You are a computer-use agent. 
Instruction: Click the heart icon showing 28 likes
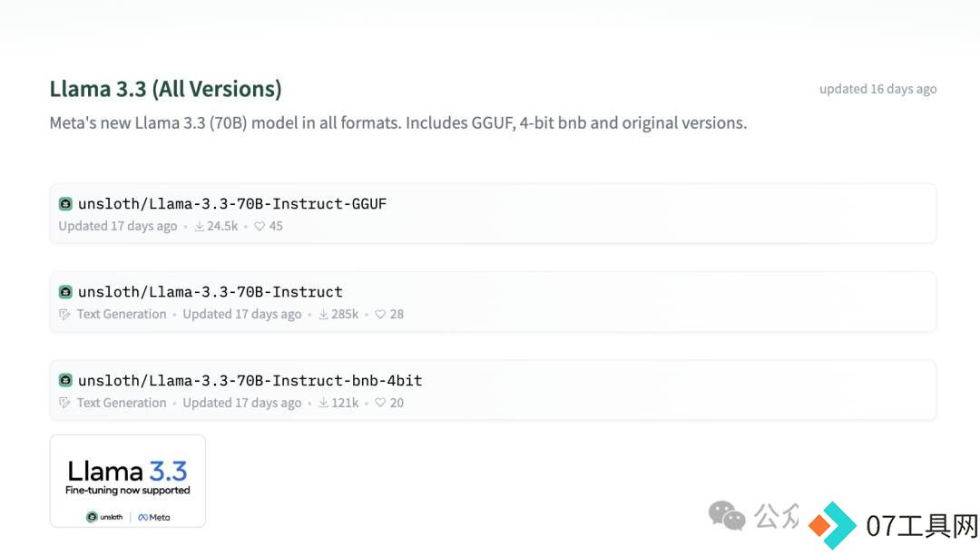(x=380, y=314)
